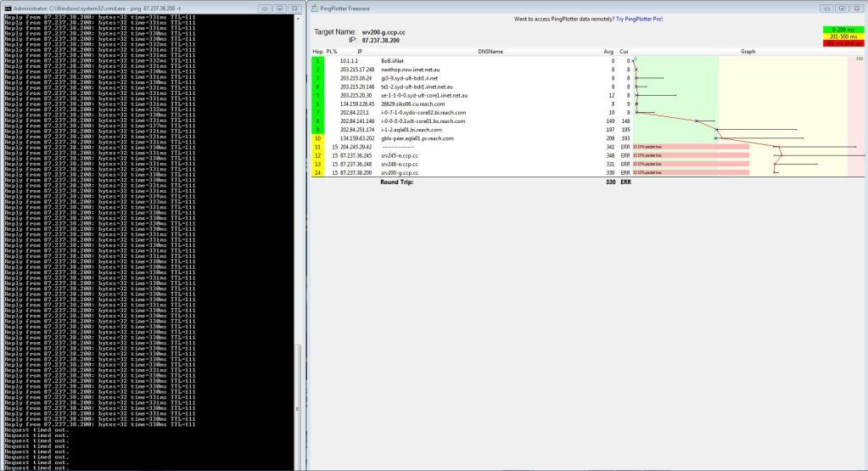The height and width of the screenshot is (471, 868).
Task: Click the cmd.exe window title bar text
Action: 97,8
